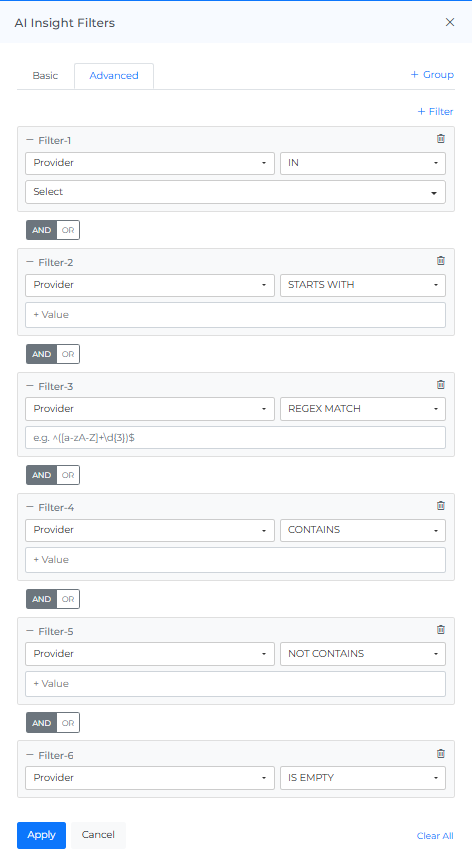Image resolution: width=472 pixels, height=865 pixels.
Task: Click the trash icon on Filter-3
Action: point(441,385)
